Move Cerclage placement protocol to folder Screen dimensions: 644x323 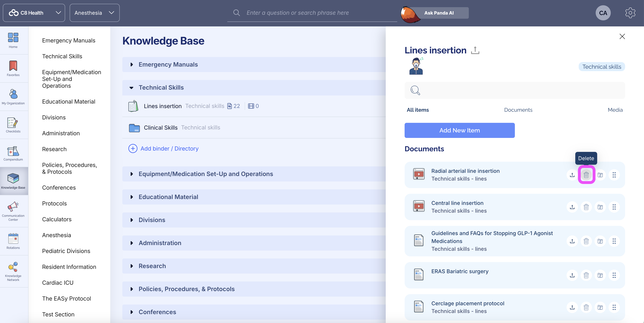600,307
